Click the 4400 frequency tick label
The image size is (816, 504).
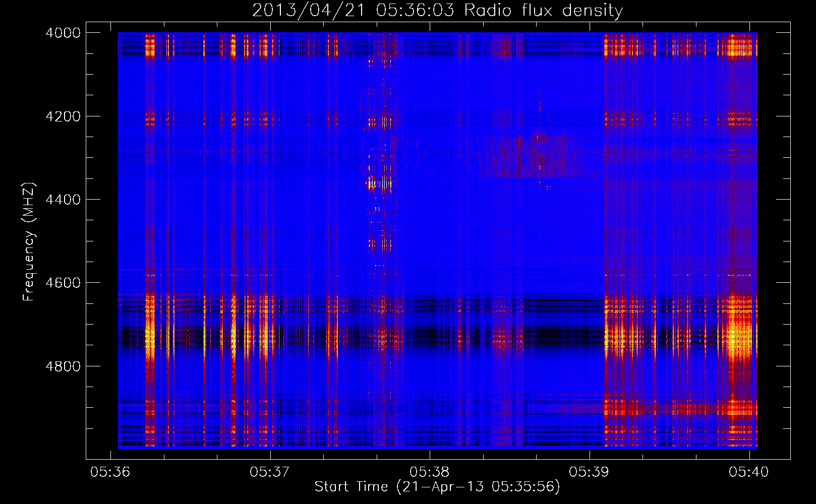coord(63,200)
